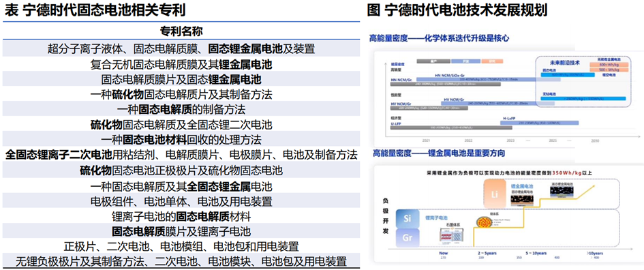Click the blue legend box at the chart top
The image size is (644, 270).
(x=465, y=61)
